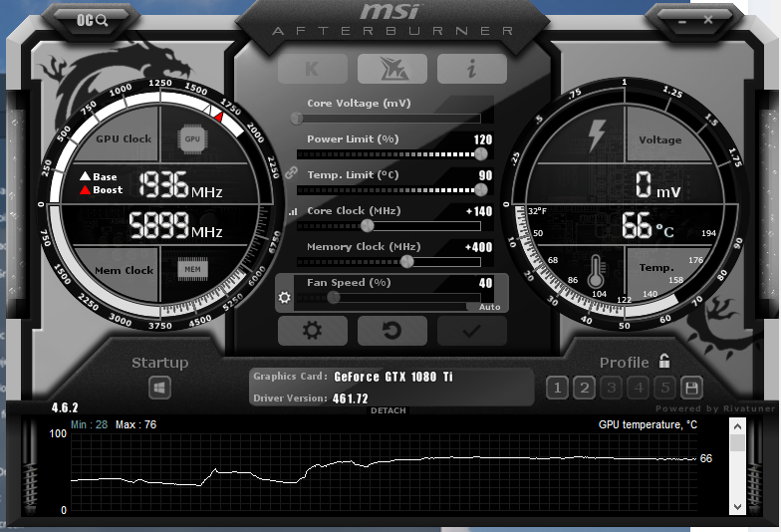Minimize the Afterburner window

681,21
